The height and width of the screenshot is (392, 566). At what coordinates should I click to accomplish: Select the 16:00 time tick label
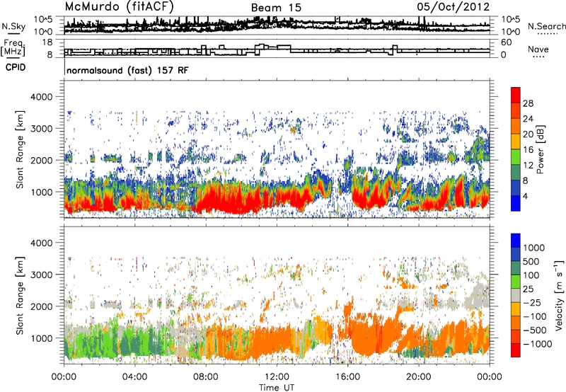click(x=347, y=377)
